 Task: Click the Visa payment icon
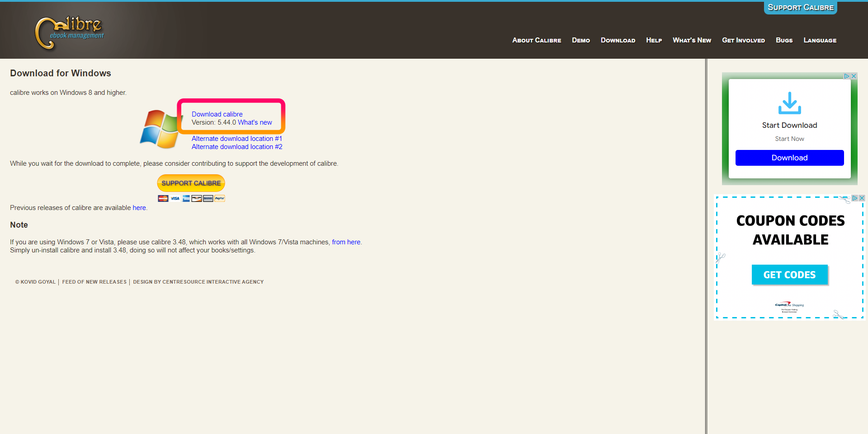click(175, 198)
